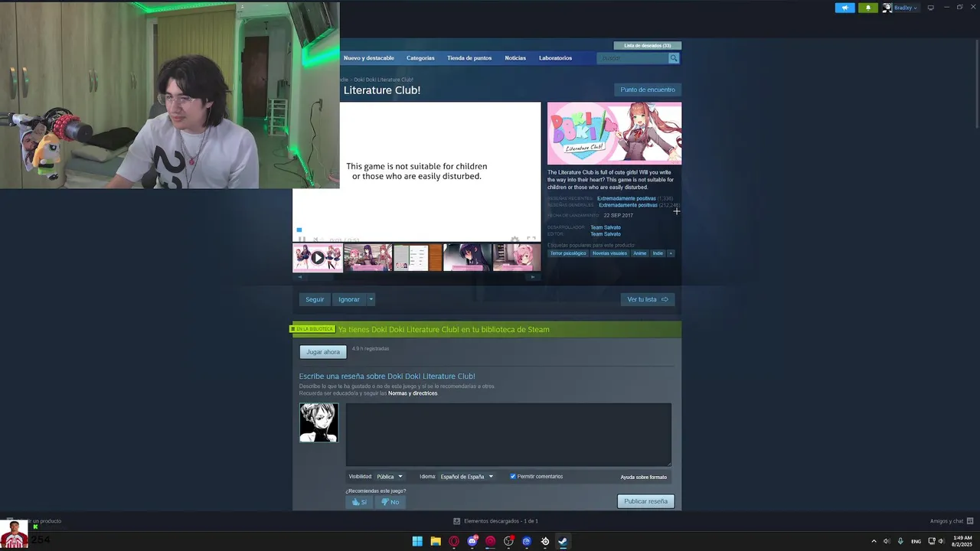
Task: Click the Seguir button
Action: coord(315,299)
